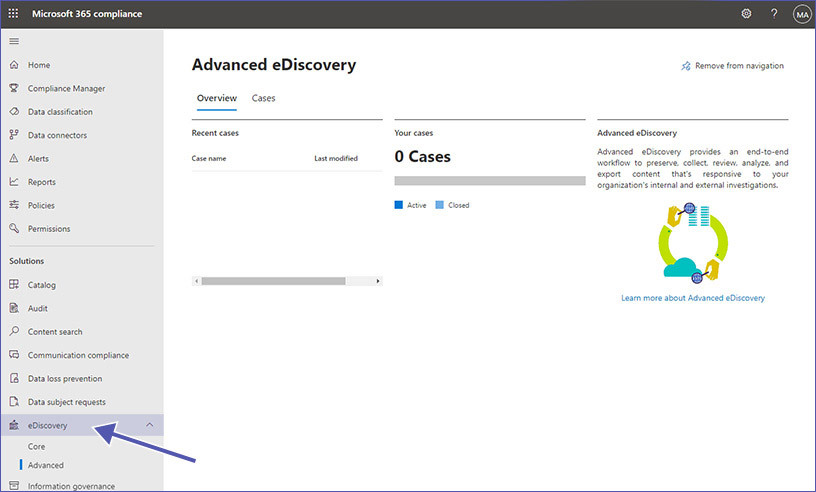Open Learn more about Advanced eDiscovery link
This screenshot has height=492, width=816.
(693, 298)
